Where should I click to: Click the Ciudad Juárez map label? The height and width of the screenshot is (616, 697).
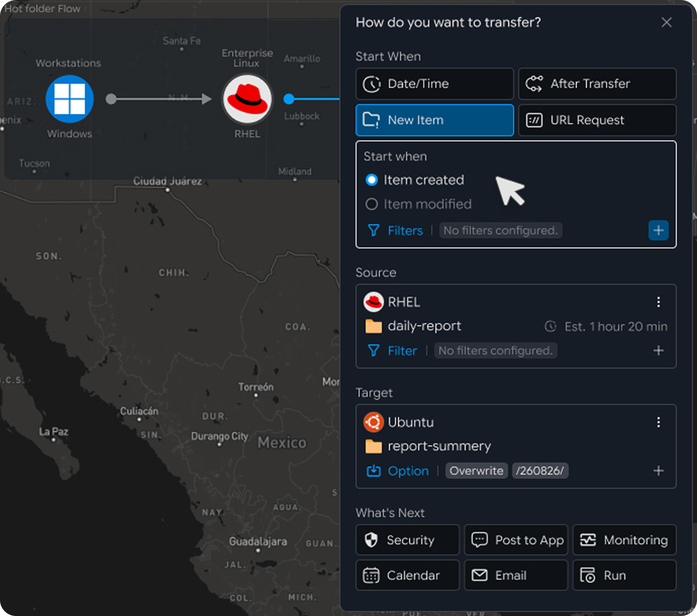[167, 181]
